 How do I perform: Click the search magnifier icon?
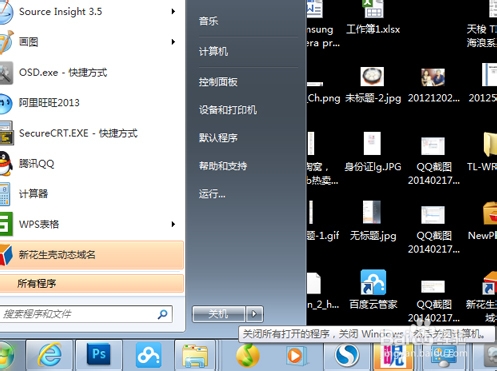[162, 314]
